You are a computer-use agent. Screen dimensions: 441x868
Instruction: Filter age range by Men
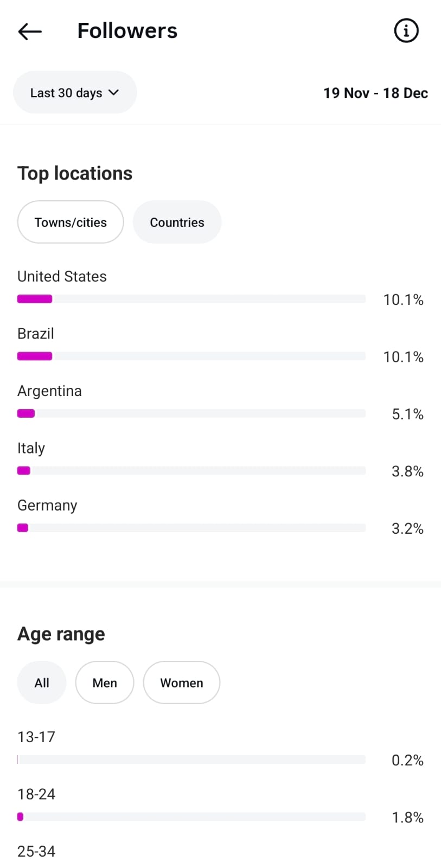coord(105,683)
